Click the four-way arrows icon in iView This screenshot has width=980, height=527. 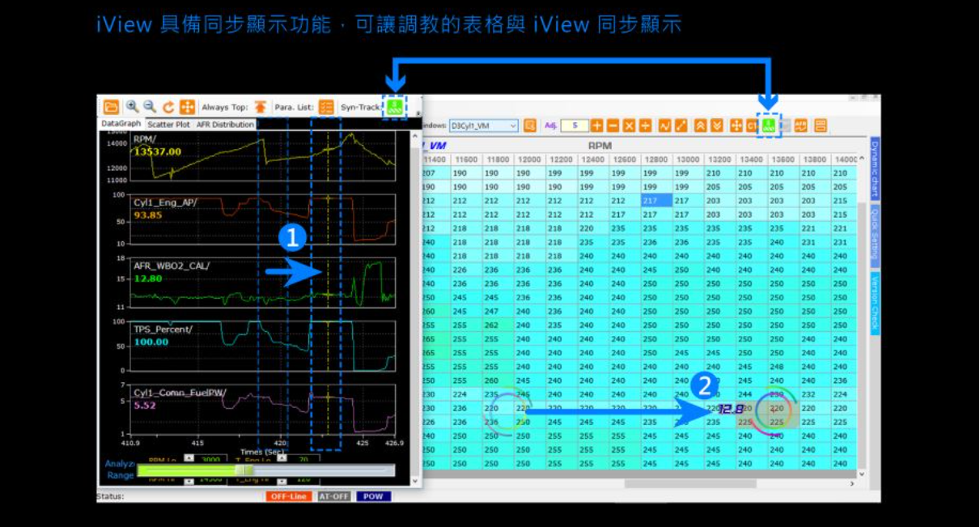click(x=187, y=107)
